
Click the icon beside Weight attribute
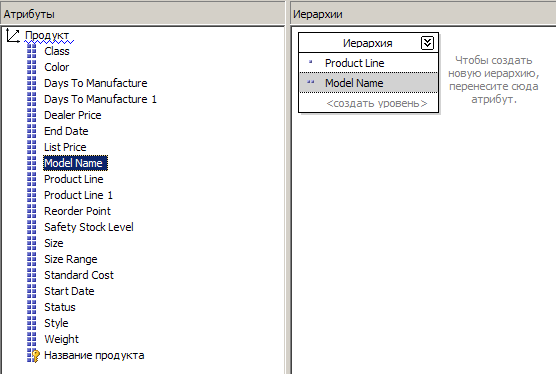point(32,339)
